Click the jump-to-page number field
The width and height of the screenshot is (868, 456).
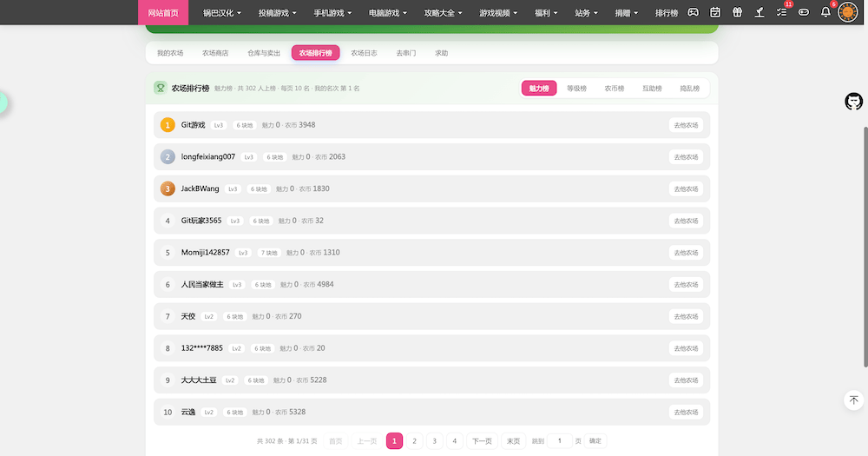tap(560, 441)
